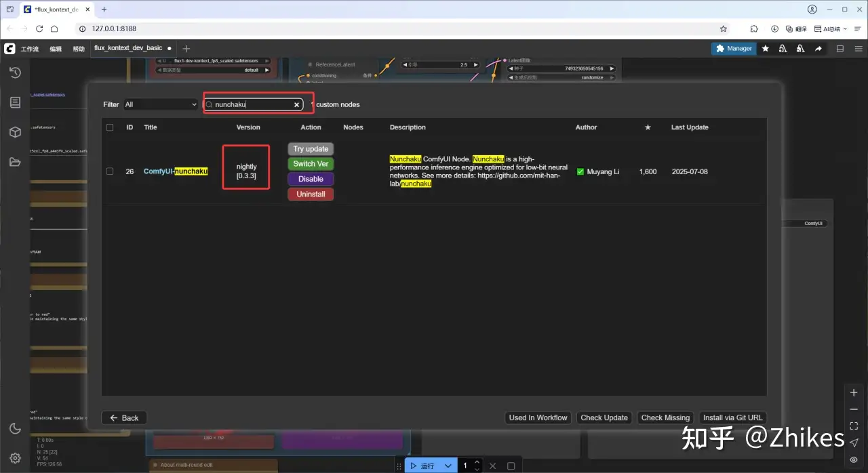The image size is (868, 473).
Task: Open the 工作流 menu
Action: click(30, 49)
